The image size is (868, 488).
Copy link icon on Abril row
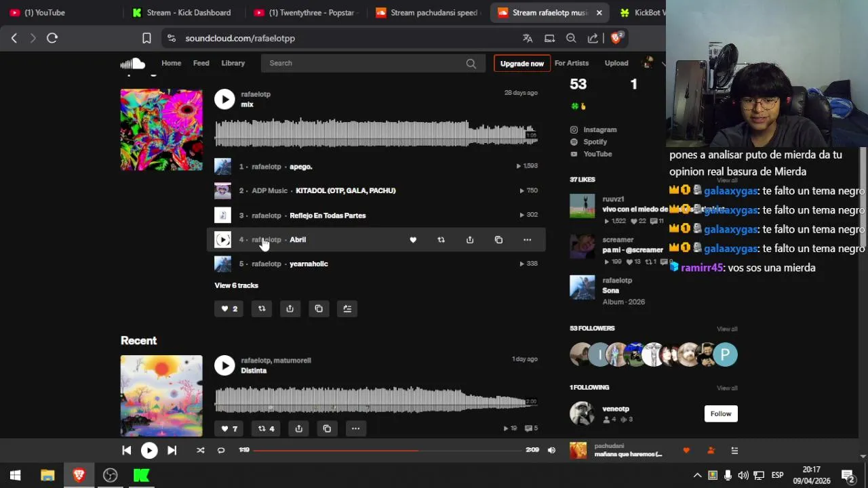tap(498, 240)
